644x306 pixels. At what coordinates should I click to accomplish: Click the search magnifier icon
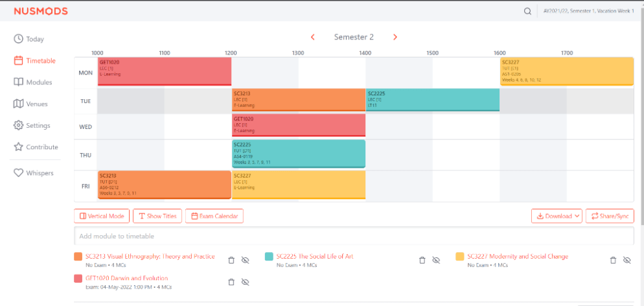(528, 11)
